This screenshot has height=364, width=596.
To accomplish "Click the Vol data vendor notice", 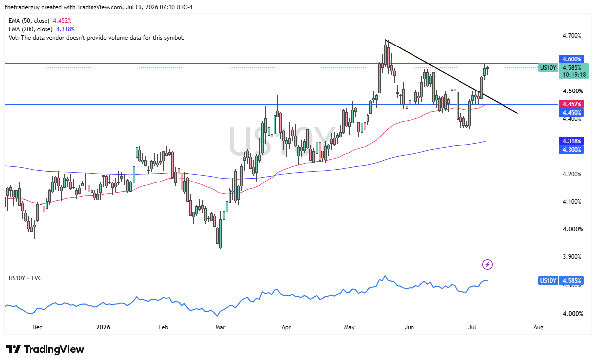I will point(96,38).
